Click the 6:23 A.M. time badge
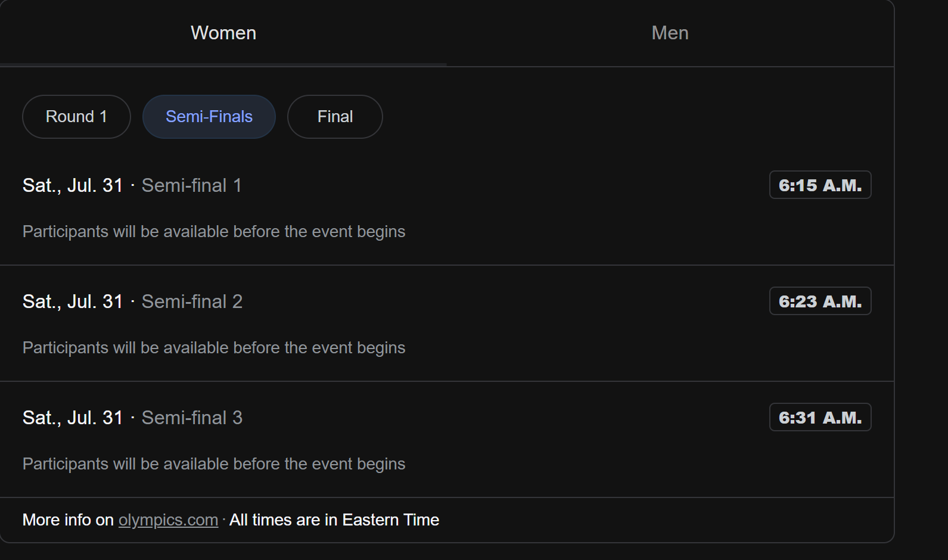 [x=820, y=301]
